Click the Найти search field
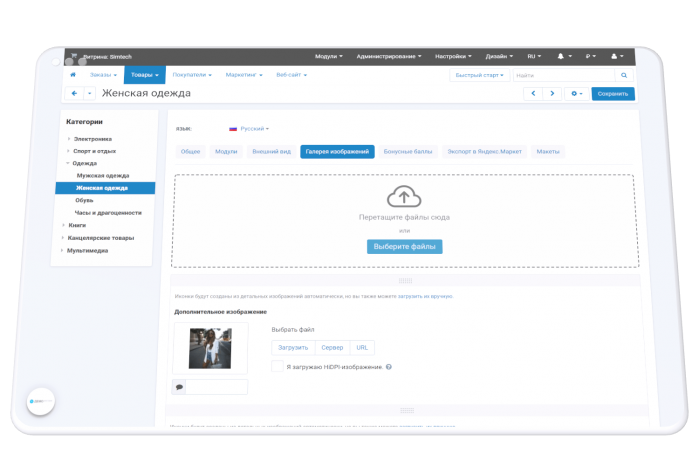 click(564, 75)
